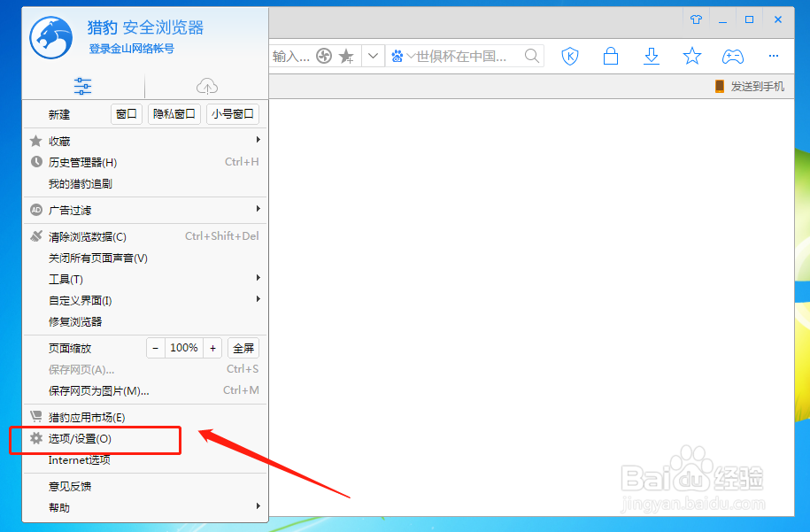Viewport: 810px width, 532px height.
Task: Select 关闭所有页面声音(V)
Action: click(145, 258)
